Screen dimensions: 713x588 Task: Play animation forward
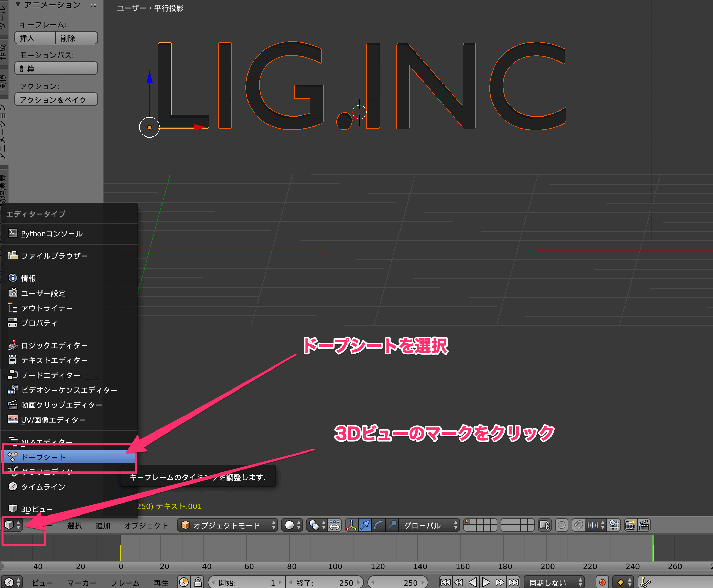pyautogui.click(x=486, y=582)
